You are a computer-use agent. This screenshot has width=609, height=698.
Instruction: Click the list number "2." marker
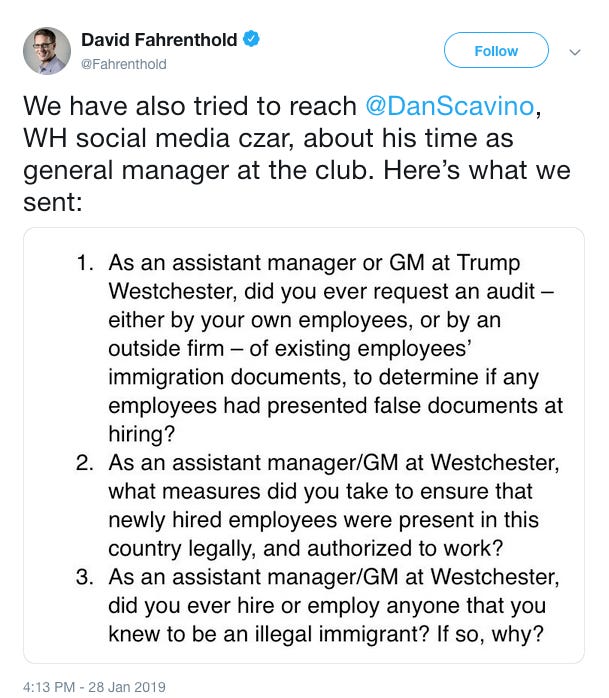85,463
